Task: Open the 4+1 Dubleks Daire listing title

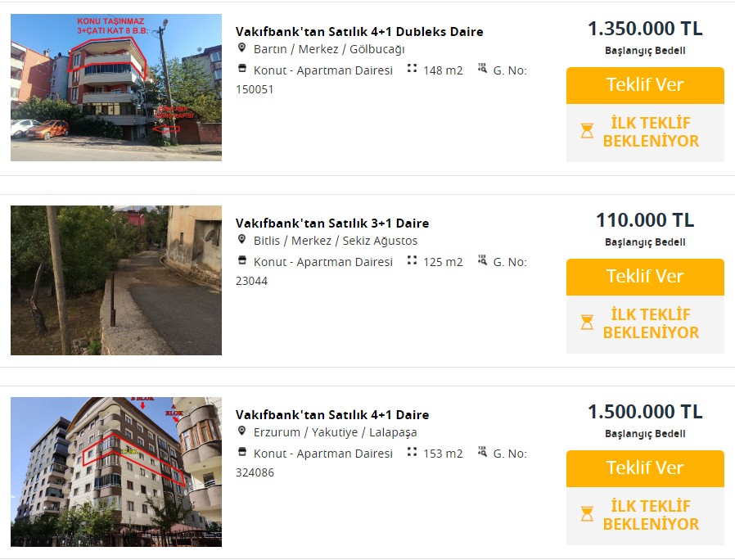Action: (359, 32)
